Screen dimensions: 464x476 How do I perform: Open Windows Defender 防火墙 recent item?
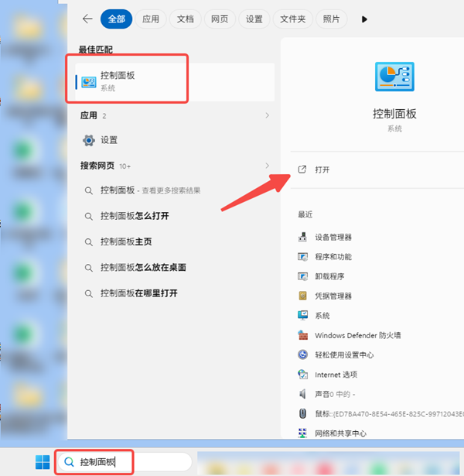click(357, 335)
